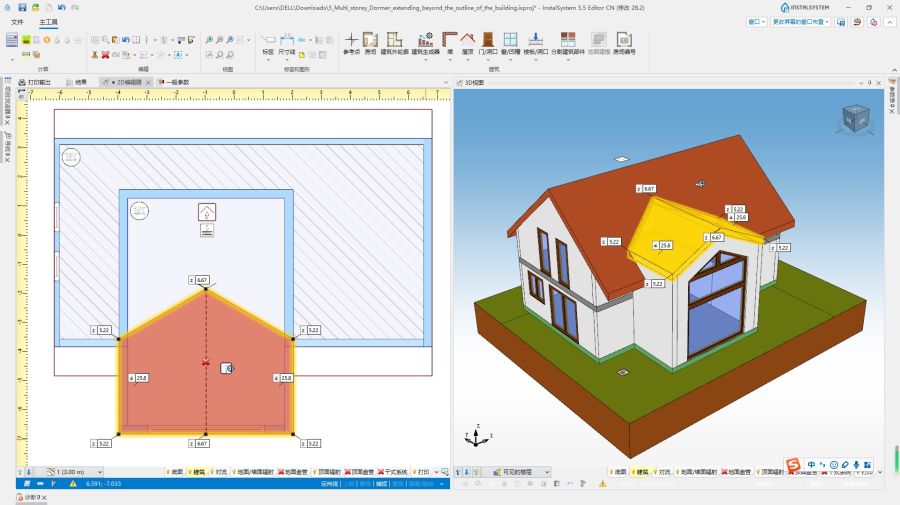Click the Door/Opening (门/洞口) tool

488,41
